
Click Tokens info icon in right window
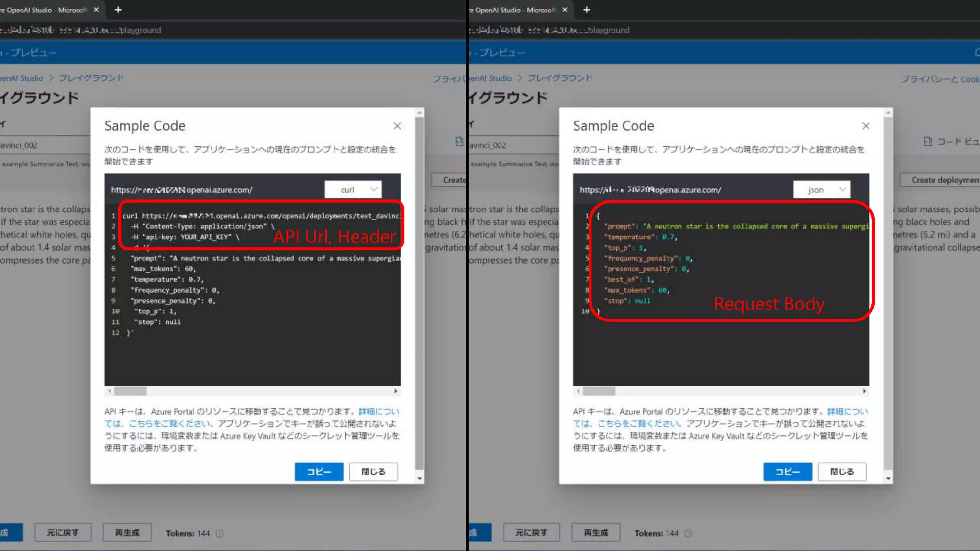pyautogui.click(x=688, y=533)
